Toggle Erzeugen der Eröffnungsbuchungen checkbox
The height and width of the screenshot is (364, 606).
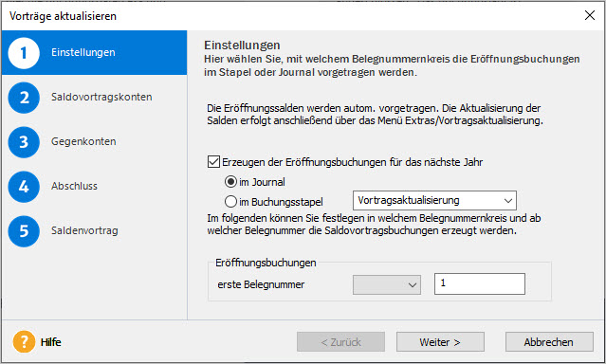[x=213, y=161]
